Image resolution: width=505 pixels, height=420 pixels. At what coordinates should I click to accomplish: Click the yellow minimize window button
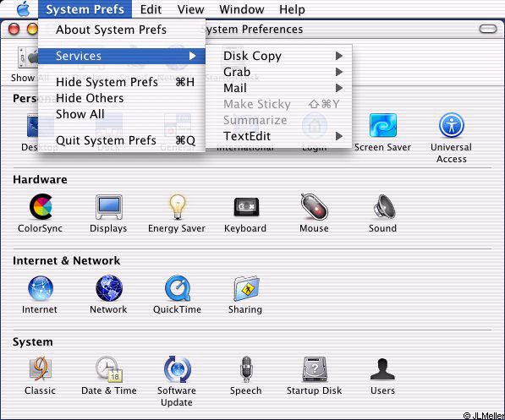pos(32,29)
